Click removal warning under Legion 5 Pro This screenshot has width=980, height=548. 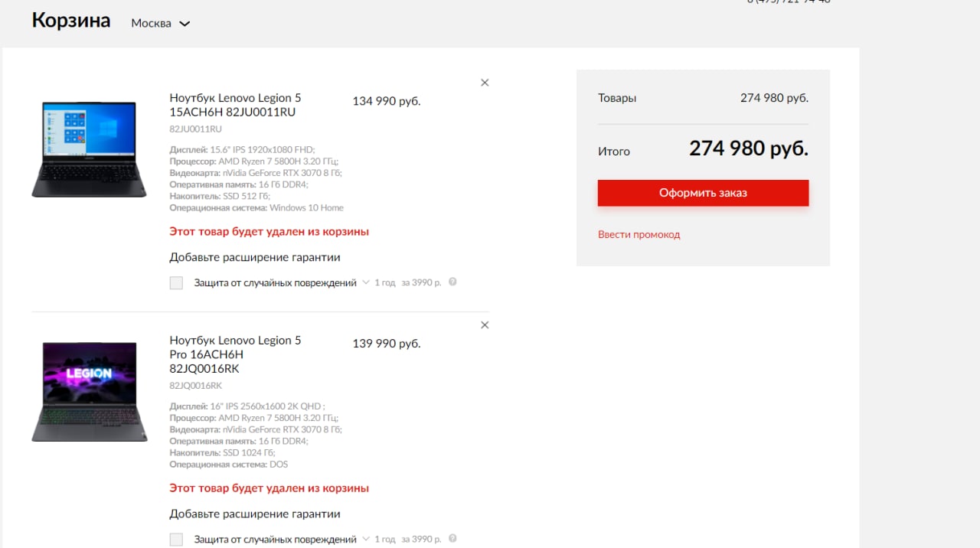coord(269,488)
